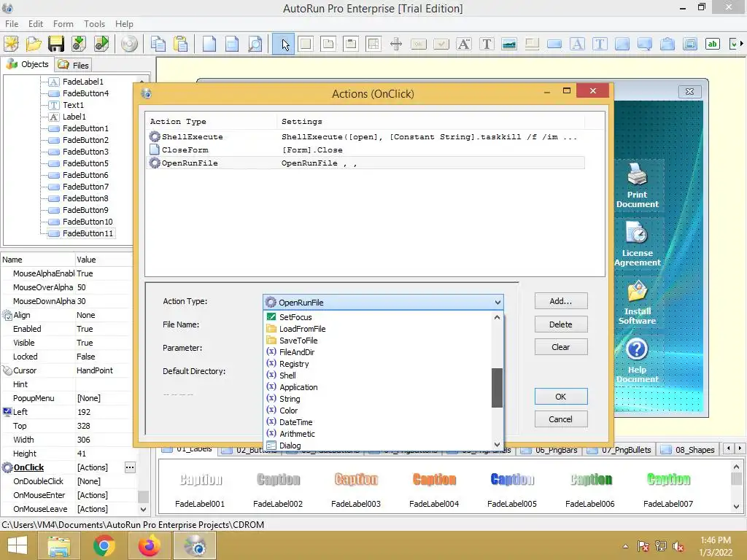Select the arrow pointer tool
The height and width of the screenshot is (560, 747).
coord(285,44)
